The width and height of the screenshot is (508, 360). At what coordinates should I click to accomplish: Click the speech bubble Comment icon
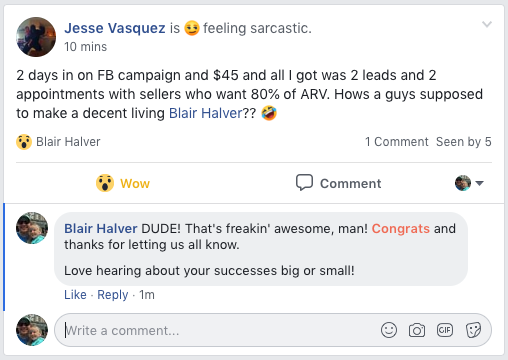pos(304,183)
